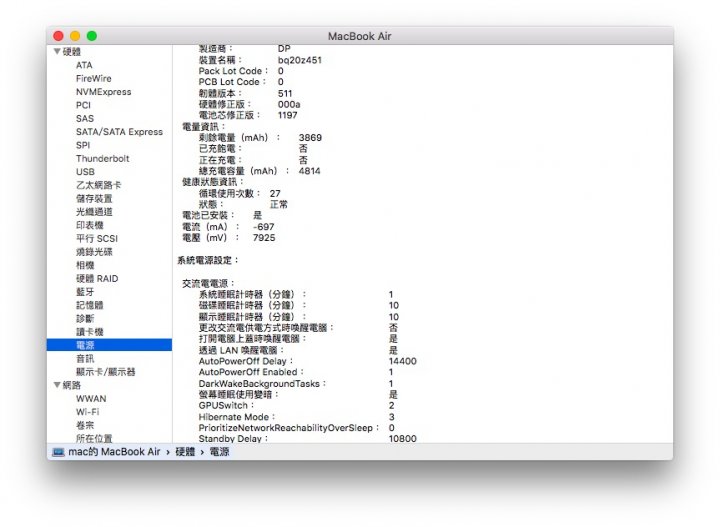Screen dimensions: 720x527
Task: Click the amperage value -697
Action: pos(264,227)
